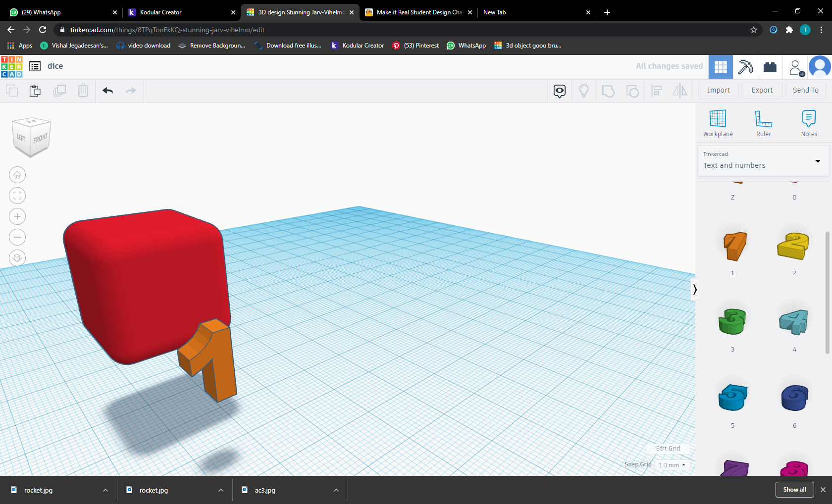Open the Text and numbers shapes dropdown
Image resolution: width=832 pixels, height=504 pixels.
point(763,160)
